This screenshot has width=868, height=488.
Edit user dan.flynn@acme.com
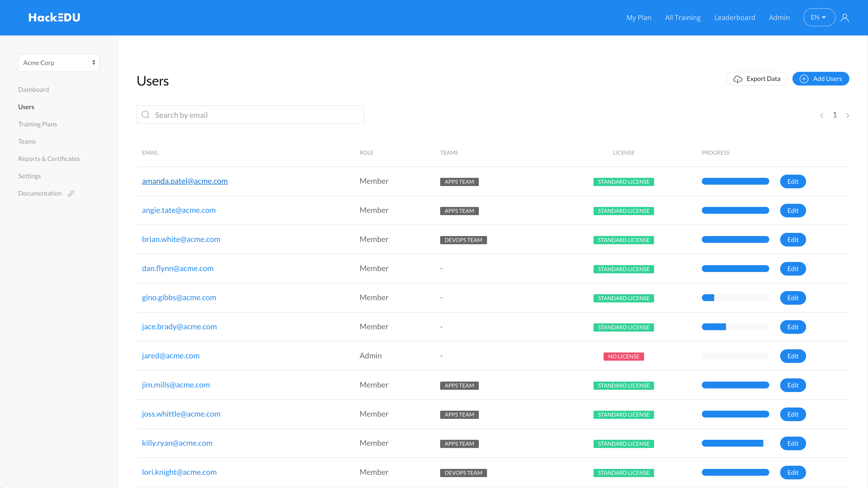[793, 269]
